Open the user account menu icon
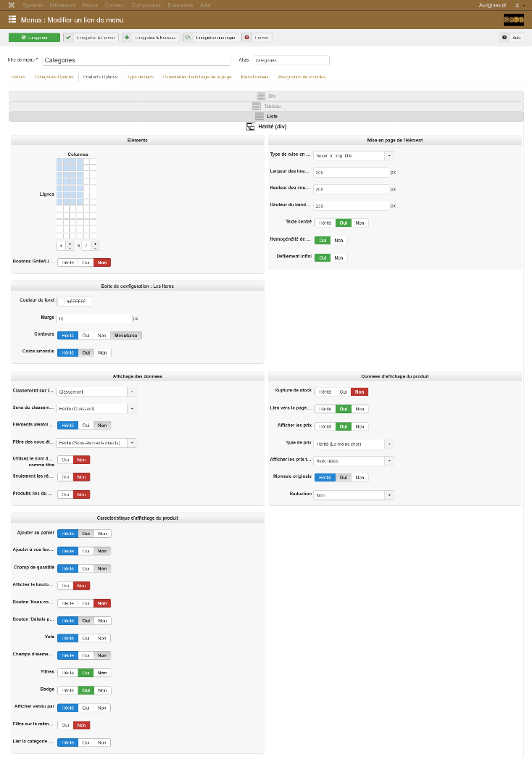Viewport: 532px width, 783px height. tap(518, 5)
